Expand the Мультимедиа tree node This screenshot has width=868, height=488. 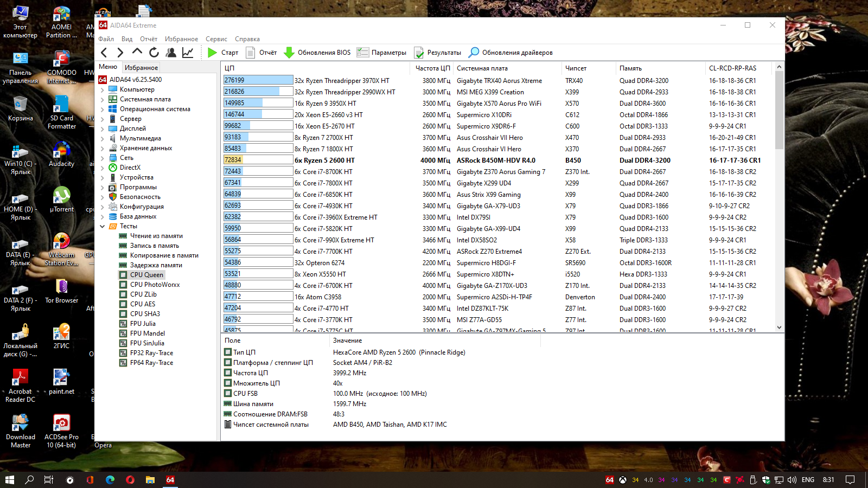point(103,138)
